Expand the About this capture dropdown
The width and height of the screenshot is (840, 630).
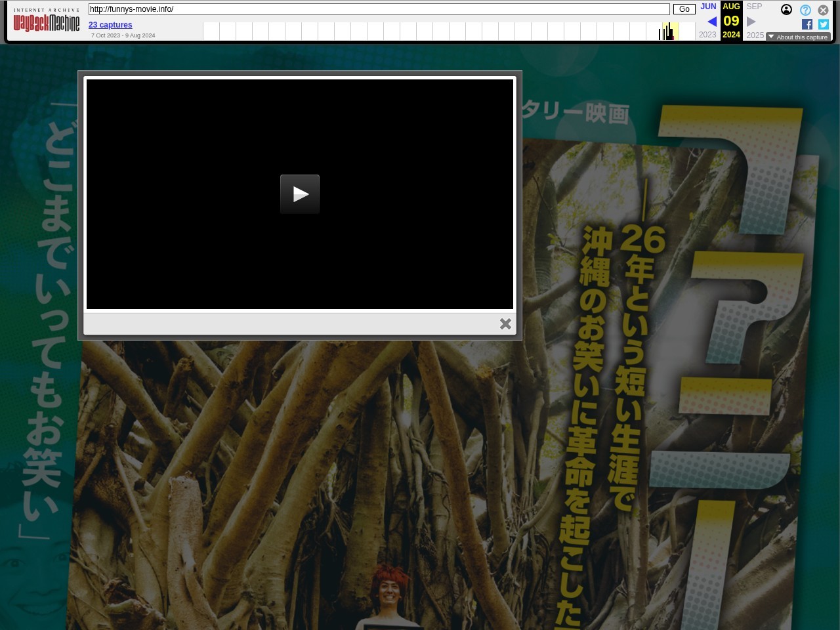pyautogui.click(x=798, y=37)
